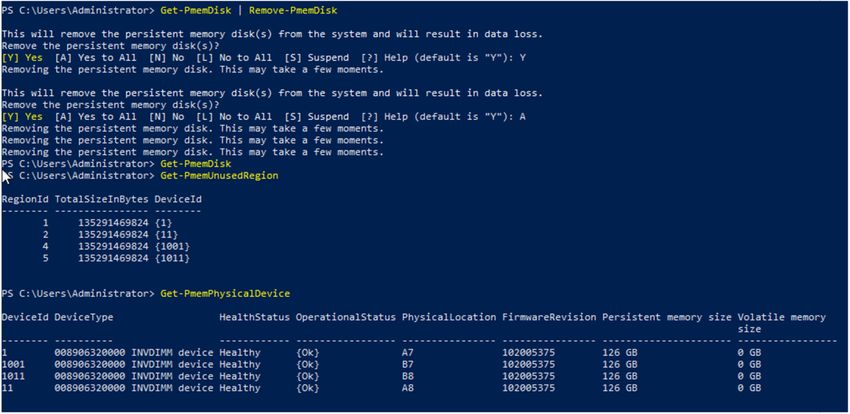Click the Persistent memory size header
The width and height of the screenshot is (850, 414).
666,317
